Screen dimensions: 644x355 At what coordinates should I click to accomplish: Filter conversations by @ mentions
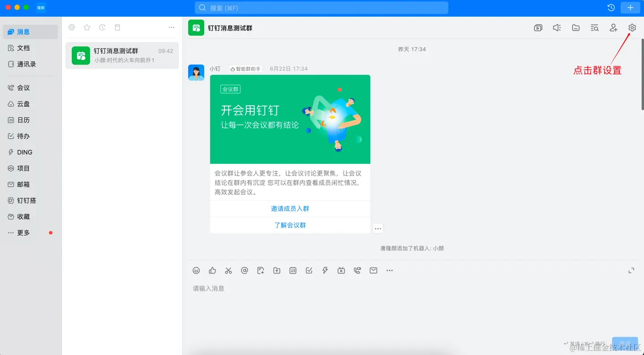click(x=72, y=28)
